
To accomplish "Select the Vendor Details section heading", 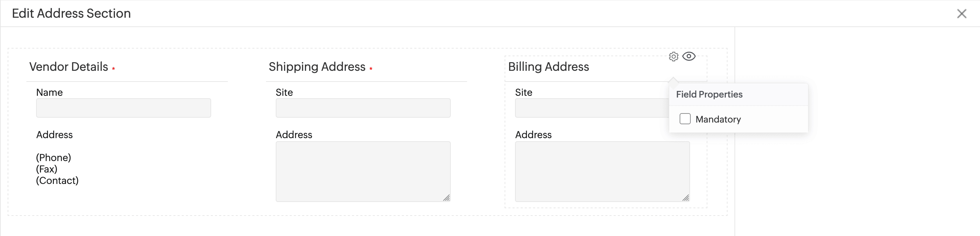I will coord(69,67).
